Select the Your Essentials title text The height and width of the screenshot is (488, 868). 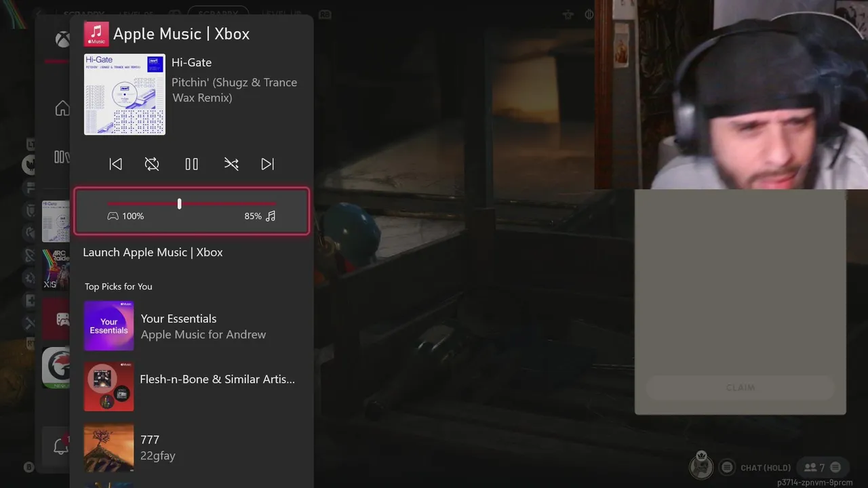point(178,319)
